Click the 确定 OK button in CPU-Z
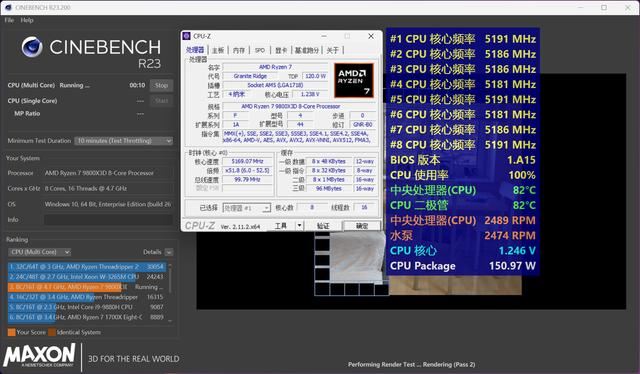The image size is (640, 374). 362,226
